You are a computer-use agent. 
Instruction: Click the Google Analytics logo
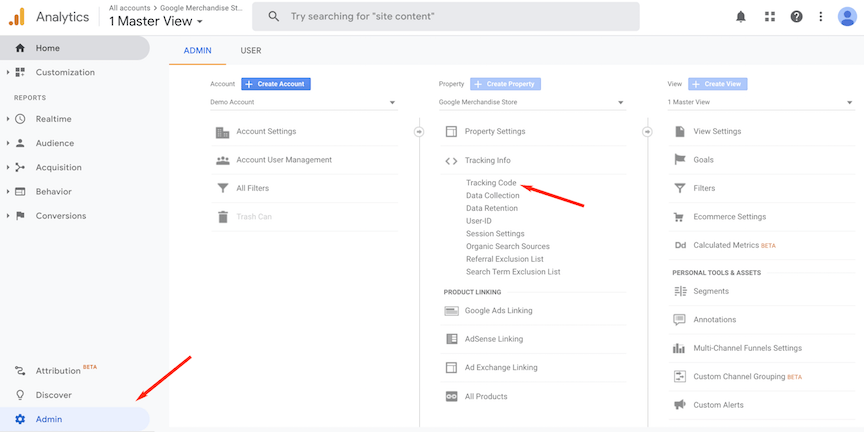pos(16,17)
